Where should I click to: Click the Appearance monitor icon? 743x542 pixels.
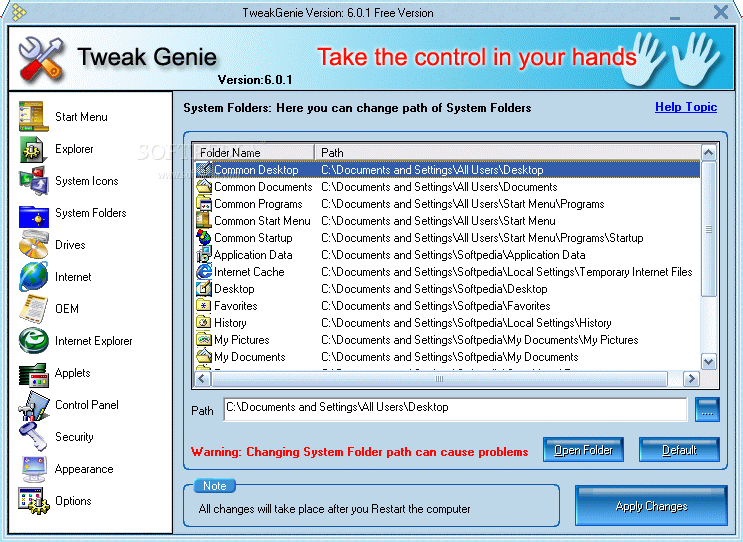coord(34,469)
